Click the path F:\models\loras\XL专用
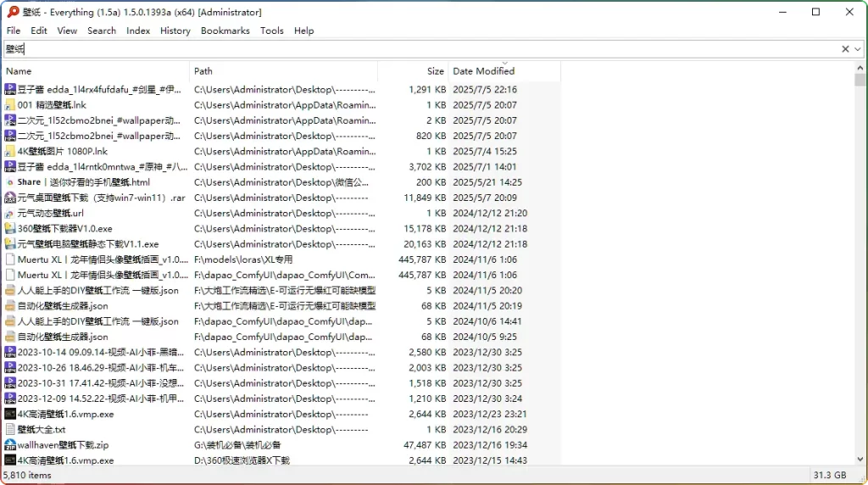Viewport: 868px width, 485px height. click(243, 259)
